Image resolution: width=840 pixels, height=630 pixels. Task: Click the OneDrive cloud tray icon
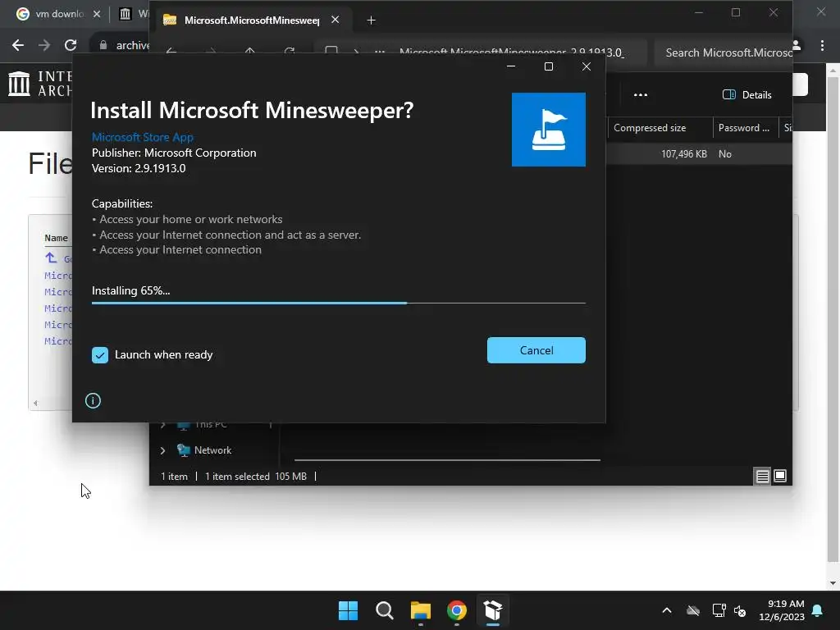point(692,610)
